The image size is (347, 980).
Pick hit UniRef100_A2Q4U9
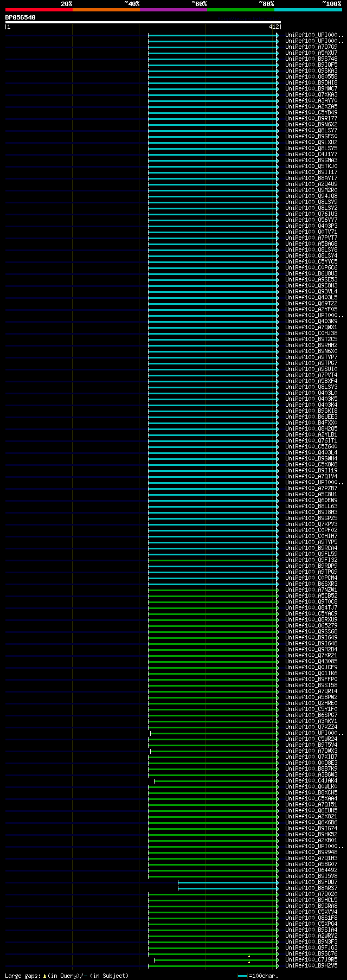(311, 184)
